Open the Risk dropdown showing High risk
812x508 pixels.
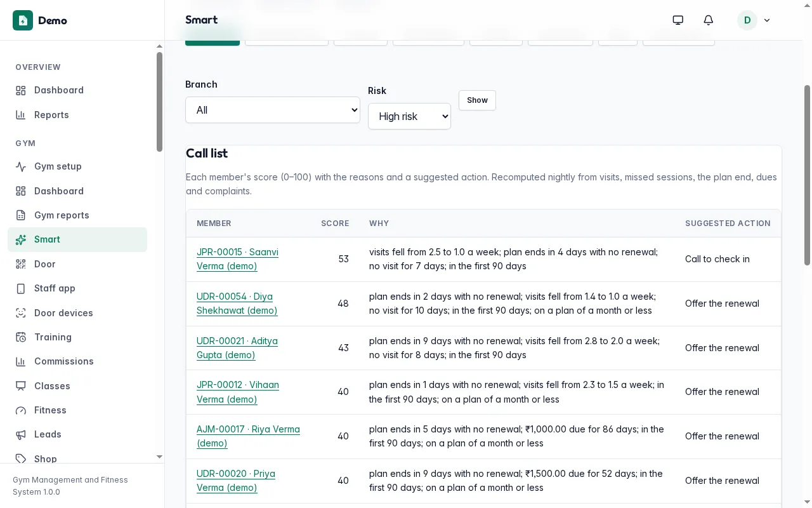(409, 116)
